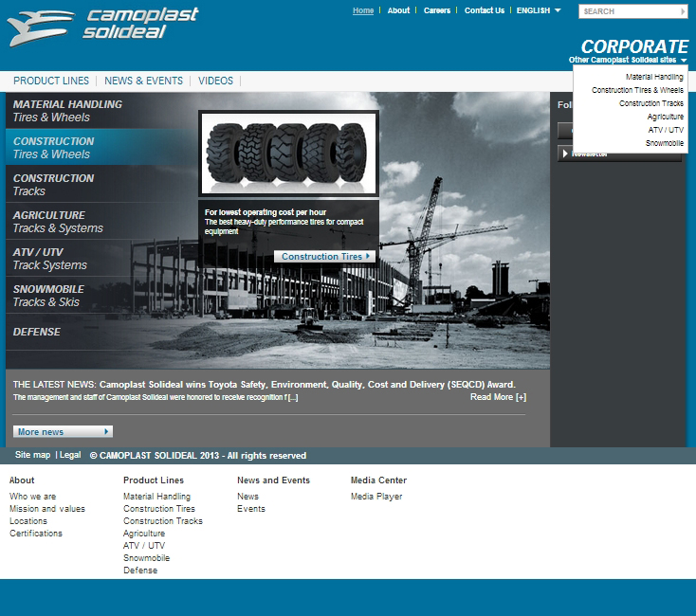The width and height of the screenshot is (696, 616).
Task: Click the More news button
Action: coord(63,431)
